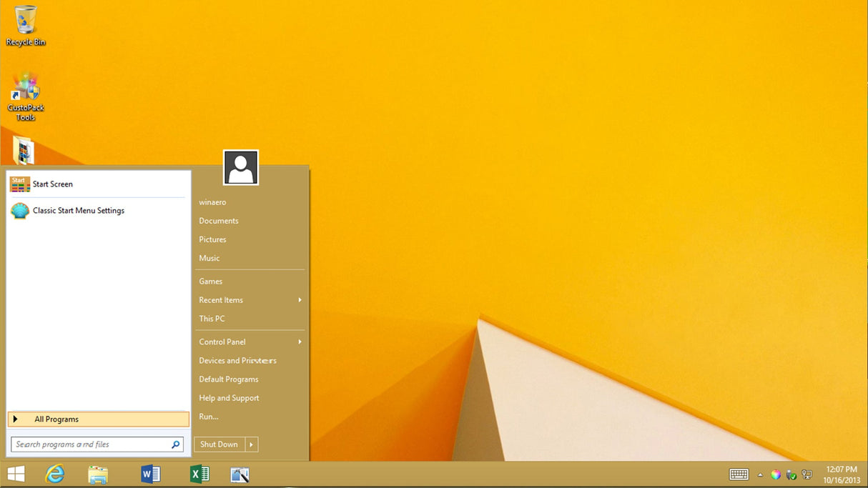Click the color wheel tray icon

(x=775, y=474)
